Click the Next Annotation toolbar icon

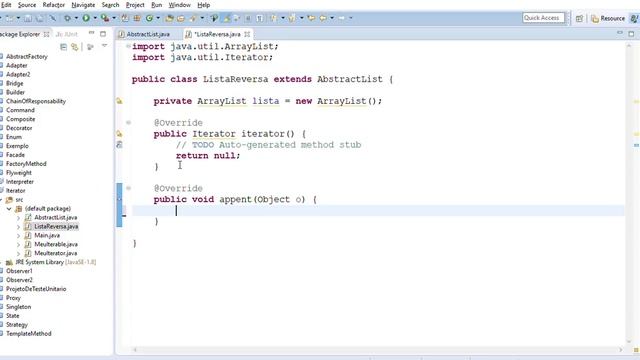pos(273,18)
